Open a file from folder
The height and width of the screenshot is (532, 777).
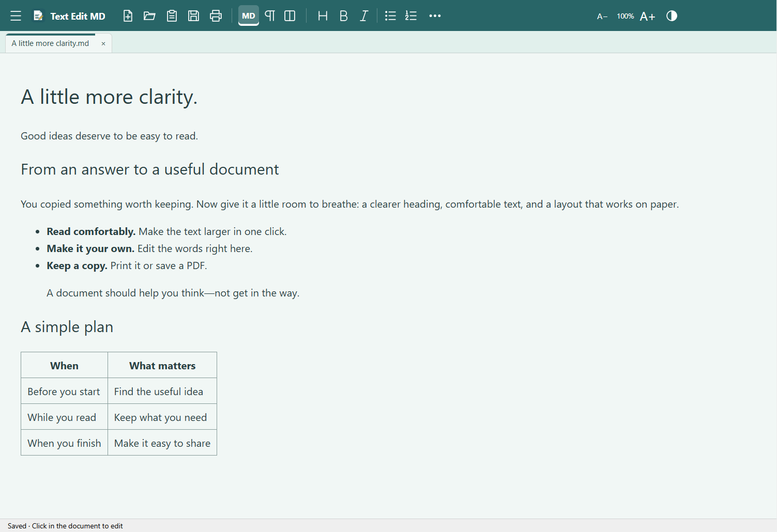click(x=149, y=16)
